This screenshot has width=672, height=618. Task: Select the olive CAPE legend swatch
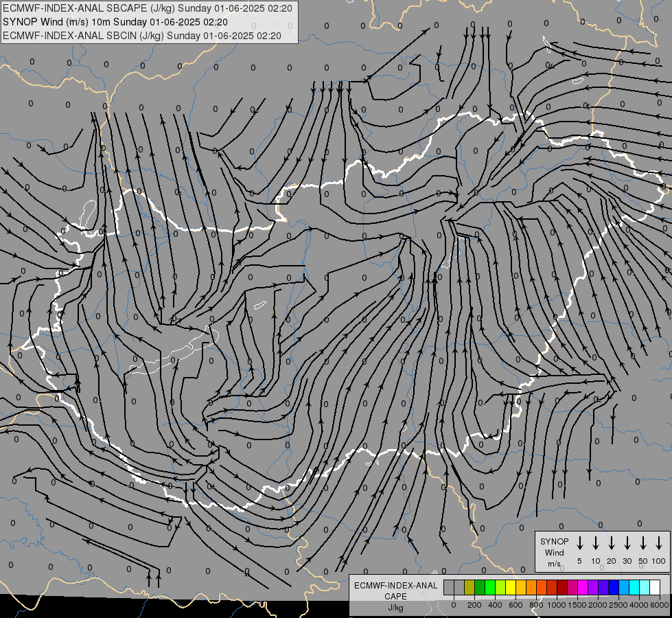coord(470,587)
